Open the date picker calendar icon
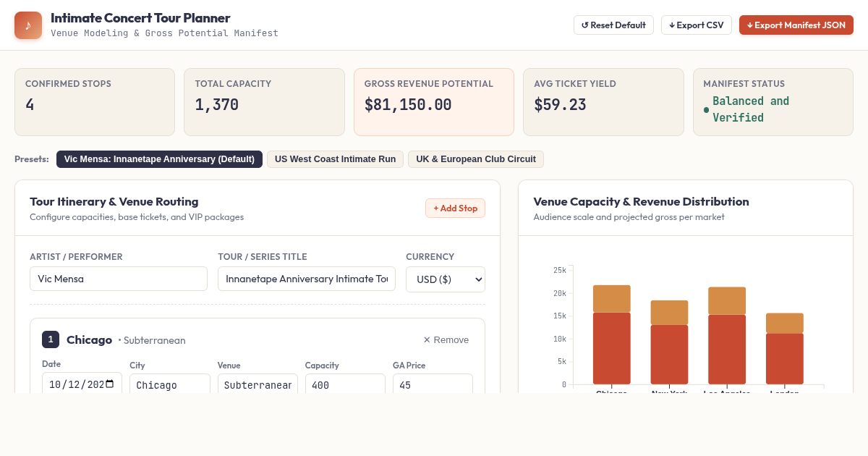The height and width of the screenshot is (456, 868). [110, 384]
